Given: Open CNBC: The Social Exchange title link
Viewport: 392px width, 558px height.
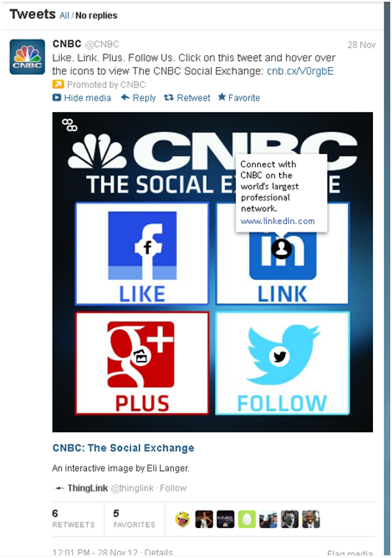Looking at the screenshot, I should (123, 448).
